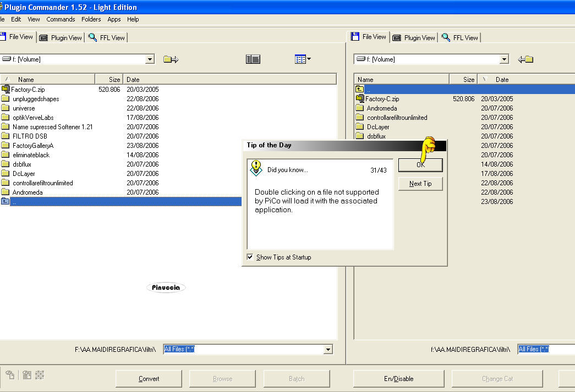575x392 pixels.
Task: Click Andromeda folder icon in right pane
Action: 360,108
